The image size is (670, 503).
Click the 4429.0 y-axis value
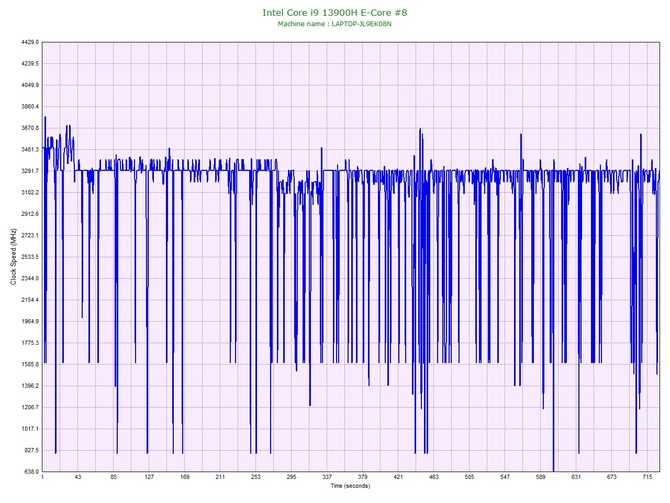pos(30,42)
